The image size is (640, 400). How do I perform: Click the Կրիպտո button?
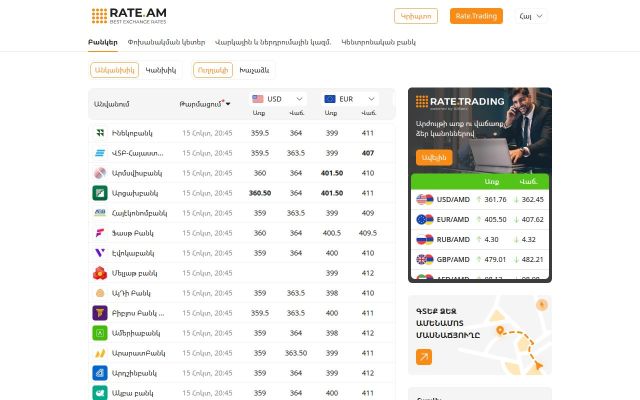(x=416, y=16)
